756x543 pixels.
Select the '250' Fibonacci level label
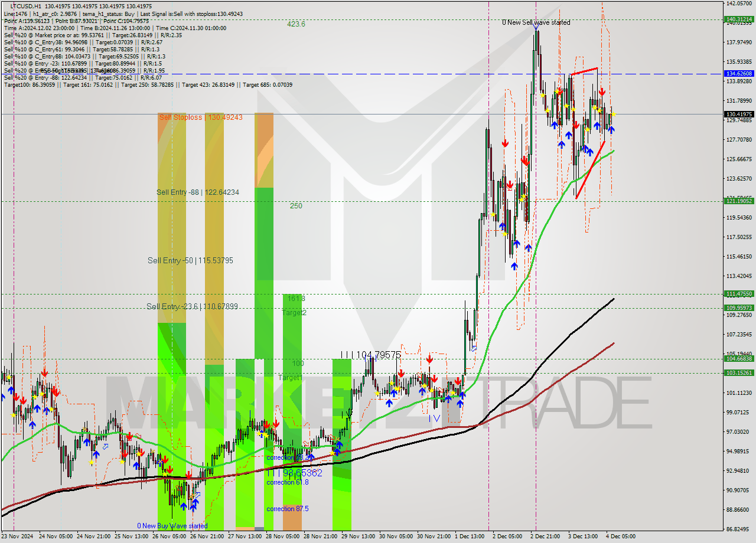pyautogui.click(x=296, y=206)
